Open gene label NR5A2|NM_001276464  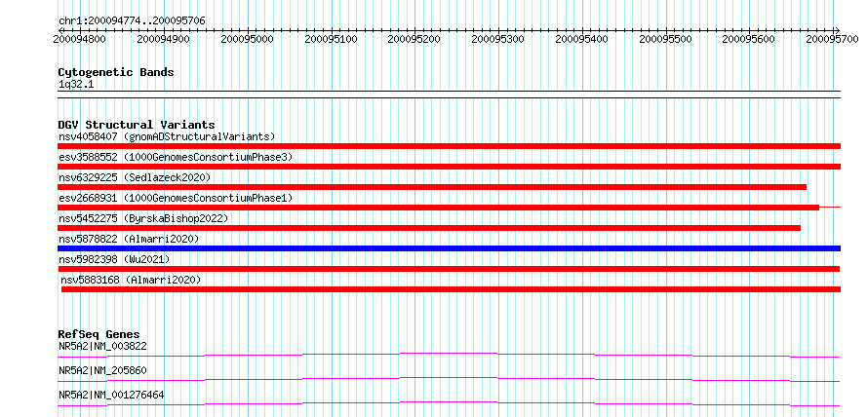click(x=111, y=395)
